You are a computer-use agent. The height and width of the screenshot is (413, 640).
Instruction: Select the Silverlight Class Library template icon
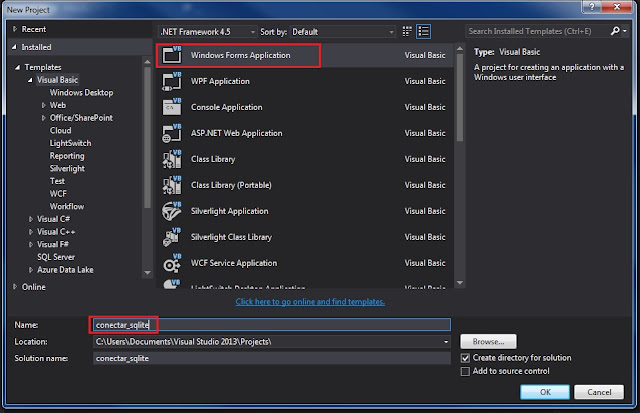point(172,237)
